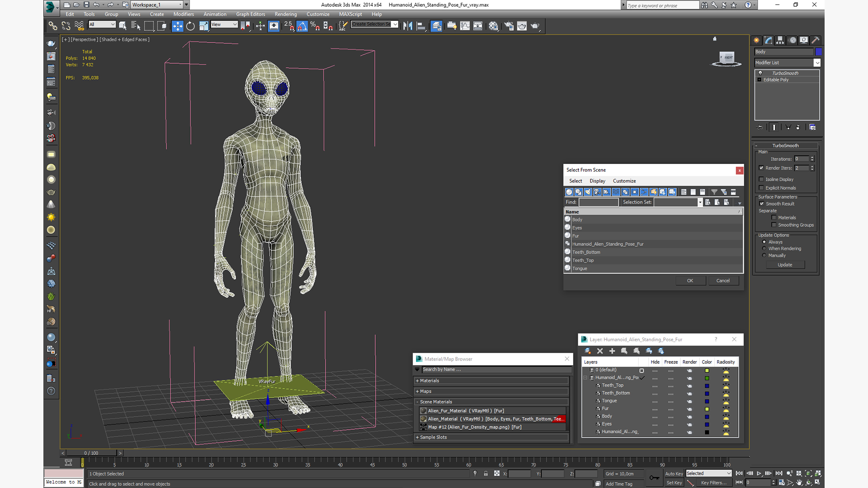Select the Select and Link tool

coord(52,26)
